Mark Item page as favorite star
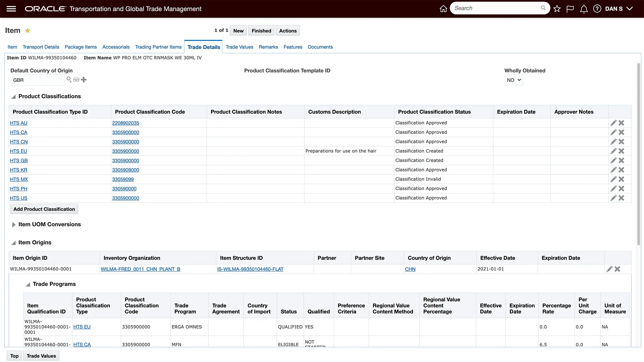Image resolution: width=644 pixels, height=362 pixels. [x=28, y=31]
